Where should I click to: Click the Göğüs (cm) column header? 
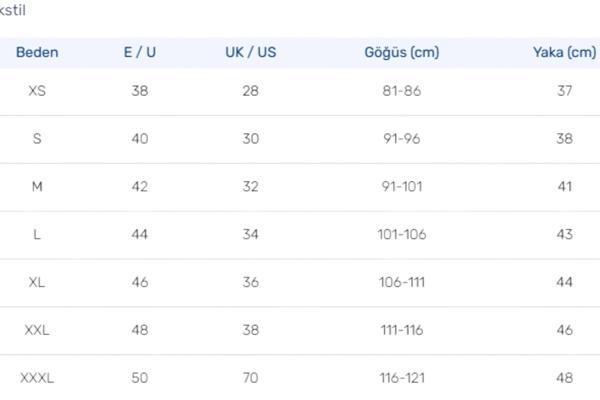(401, 52)
